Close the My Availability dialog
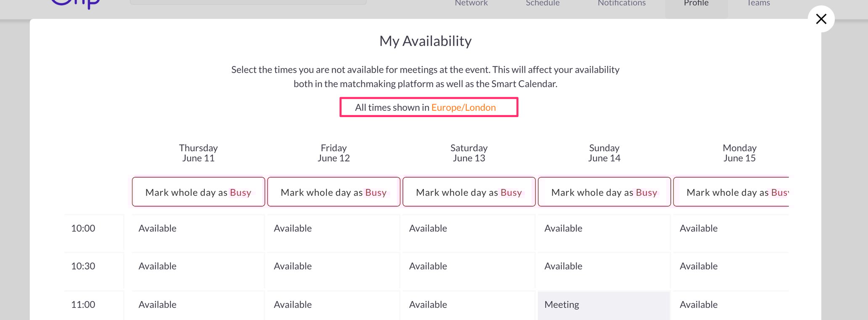 point(821,19)
